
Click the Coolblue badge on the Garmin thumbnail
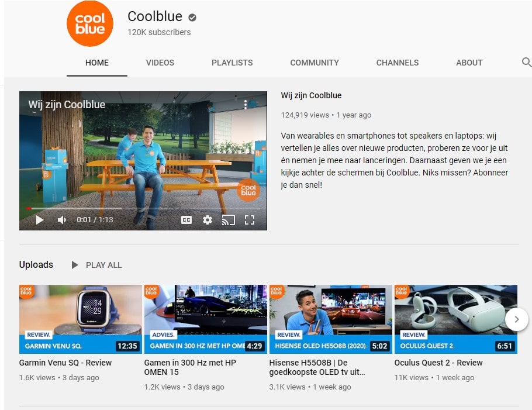[26, 291]
